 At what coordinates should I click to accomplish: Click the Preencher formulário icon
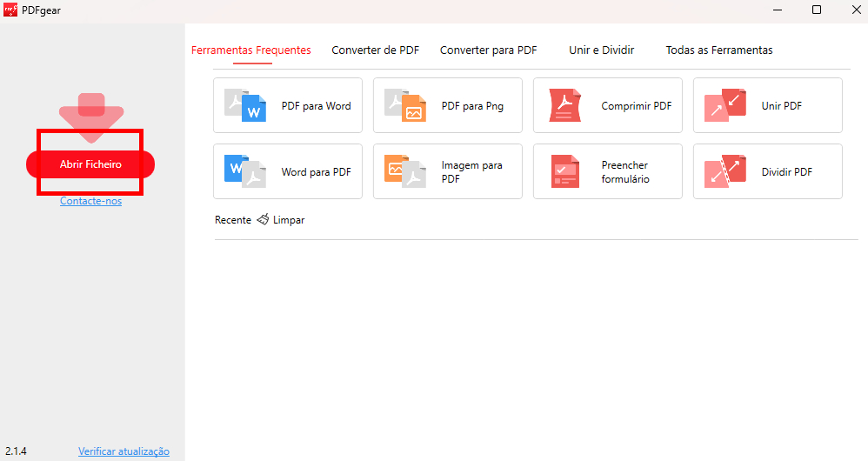tap(565, 171)
